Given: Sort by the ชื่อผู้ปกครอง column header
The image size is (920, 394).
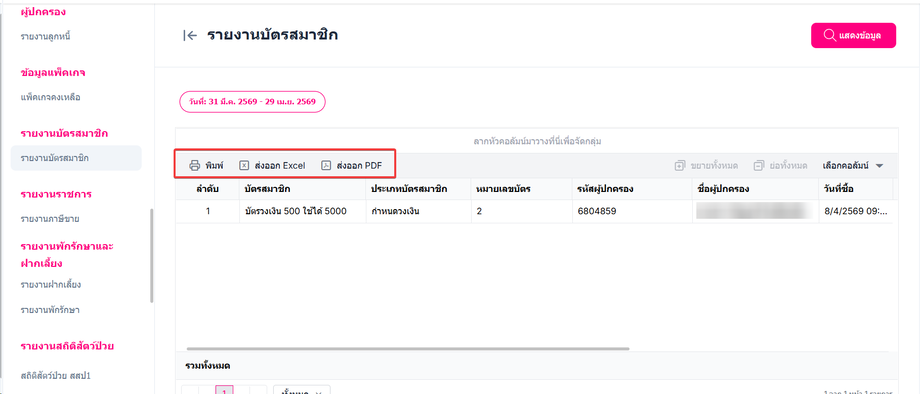Looking at the screenshot, I should [x=755, y=189].
